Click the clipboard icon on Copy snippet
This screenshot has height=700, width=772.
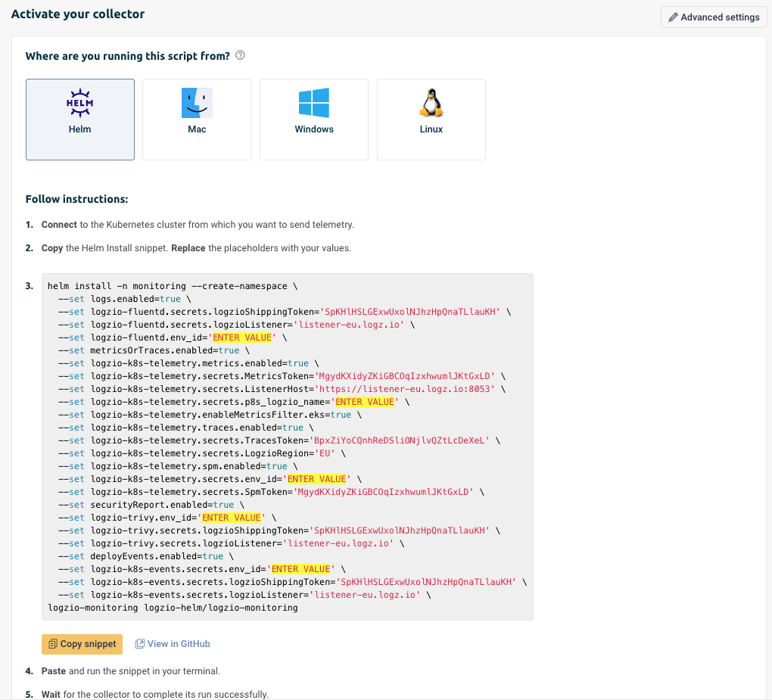click(53, 644)
